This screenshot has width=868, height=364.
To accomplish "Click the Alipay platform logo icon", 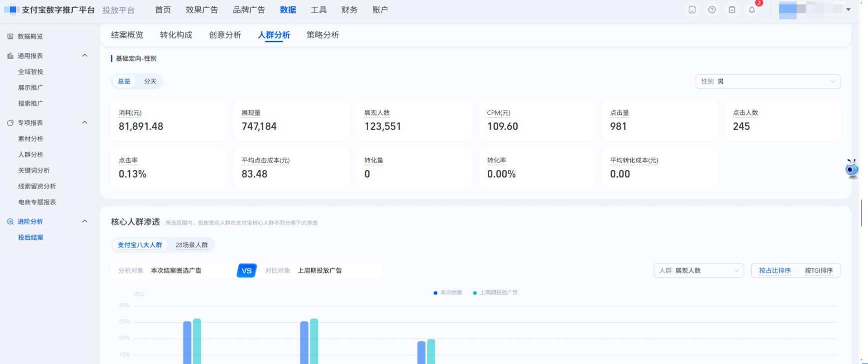I will pyautogui.click(x=11, y=9).
